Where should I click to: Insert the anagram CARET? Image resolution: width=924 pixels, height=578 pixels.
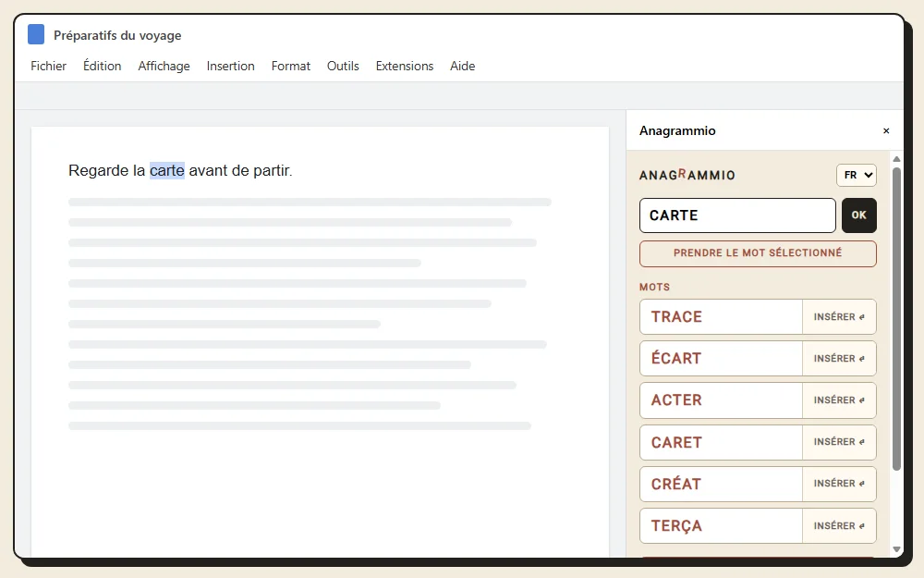click(x=839, y=442)
